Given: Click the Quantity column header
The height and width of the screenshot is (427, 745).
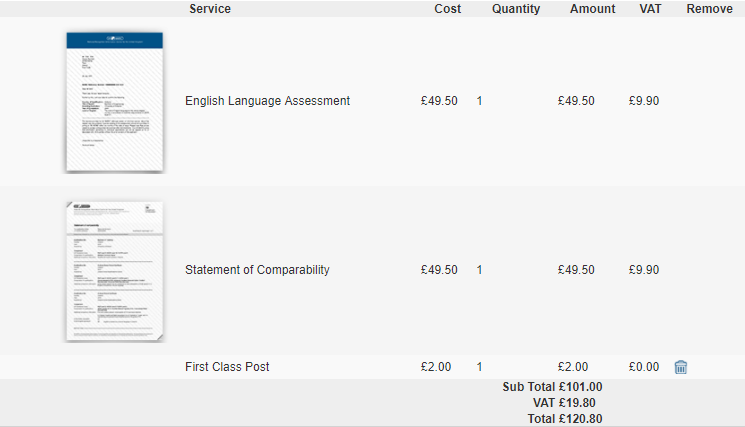Looking at the screenshot, I should (516, 9).
